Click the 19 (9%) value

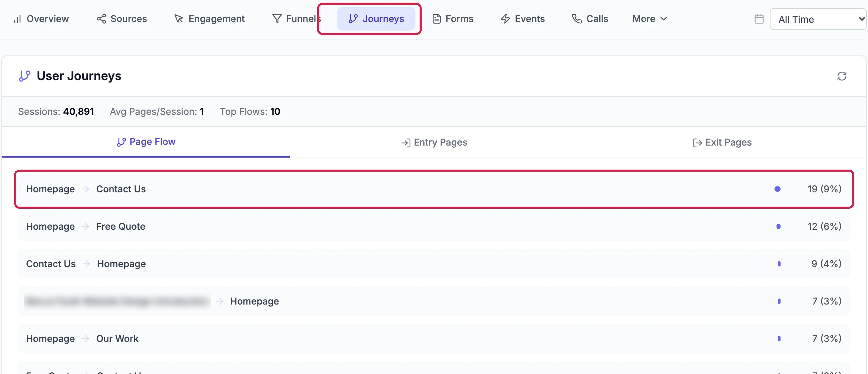pos(825,189)
